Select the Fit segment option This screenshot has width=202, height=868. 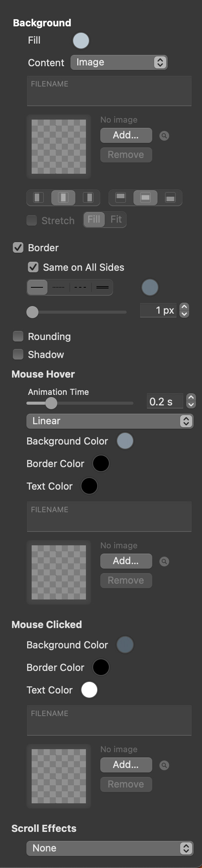[x=116, y=219]
